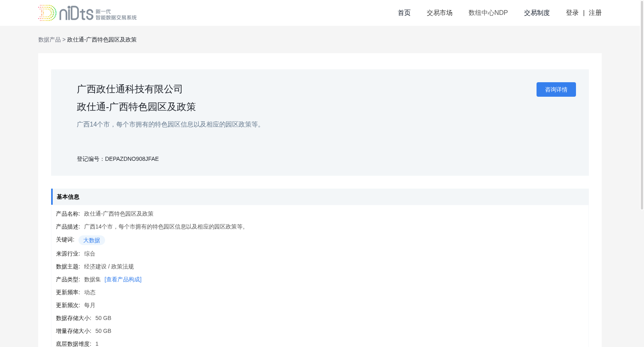Open the 交易制度 menu item
This screenshot has width=644, height=347.
click(537, 13)
